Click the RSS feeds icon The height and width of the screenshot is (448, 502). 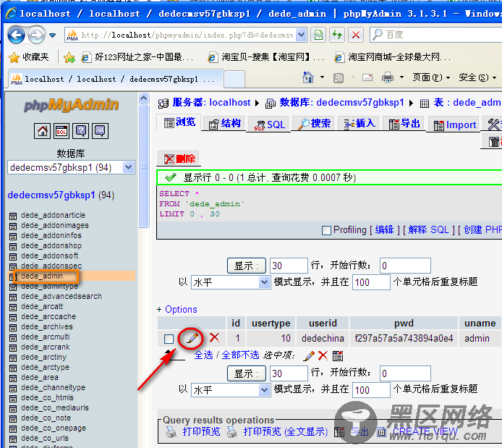[339, 78]
